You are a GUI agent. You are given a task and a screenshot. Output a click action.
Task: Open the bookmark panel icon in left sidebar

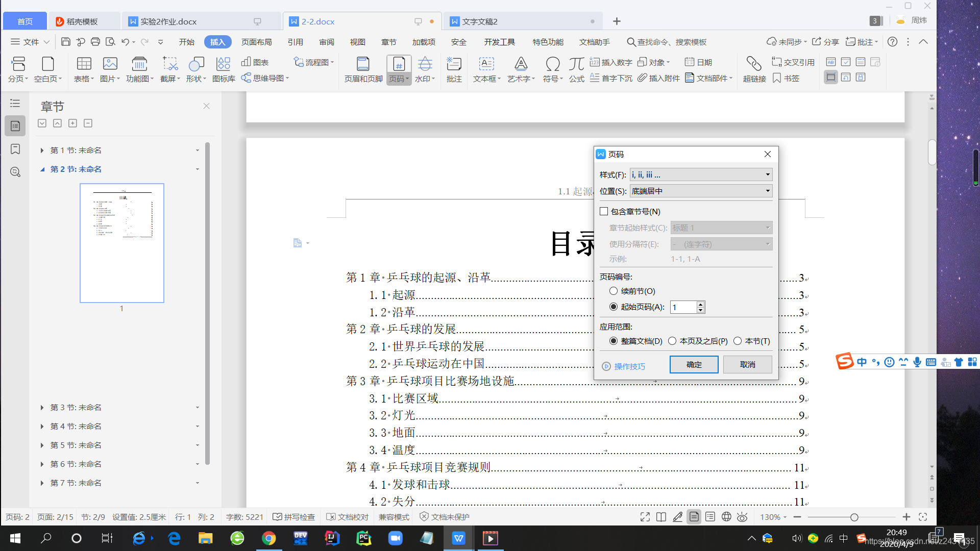coord(15,149)
